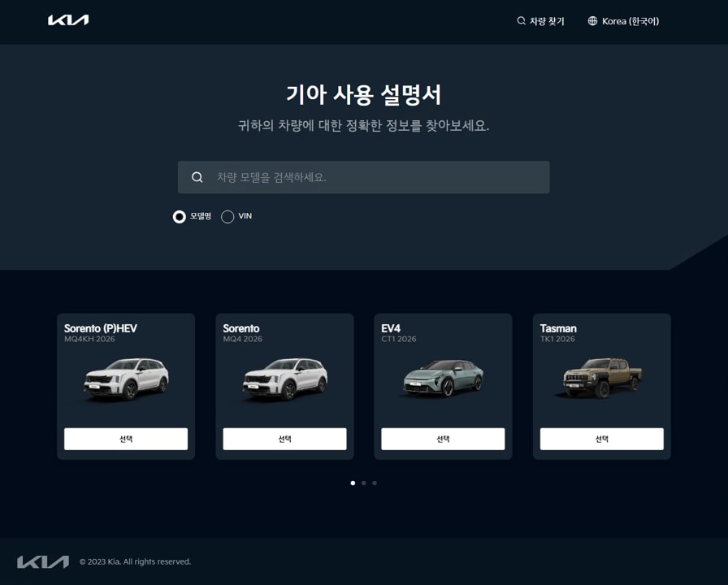The width and height of the screenshot is (728, 585).
Task: Go to the second carousel page dot
Action: coord(363,483)
